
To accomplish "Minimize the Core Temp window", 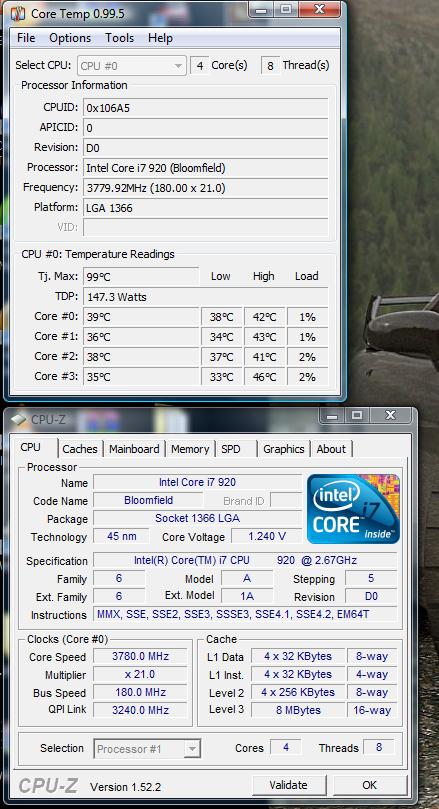I will 263,9.
